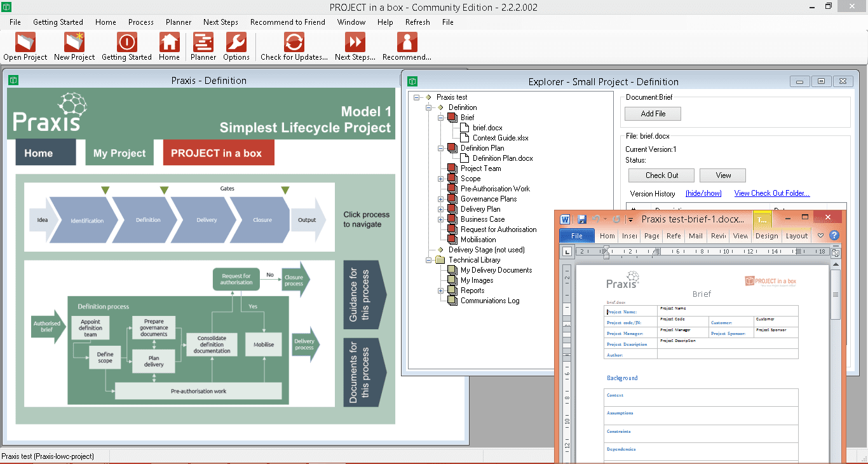The width and height of the screenshot is (868, 464).
Task: Launch the Planner toolbar icon
Action: coord(203,42)
